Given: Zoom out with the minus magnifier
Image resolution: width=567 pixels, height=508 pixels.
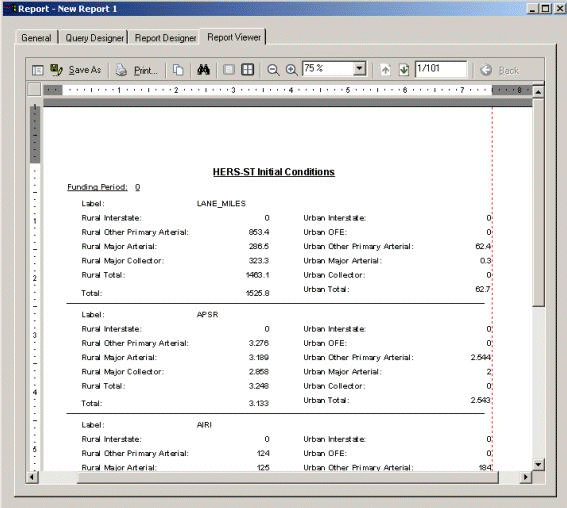Looking at the screenshot, I should pos(273,70).
